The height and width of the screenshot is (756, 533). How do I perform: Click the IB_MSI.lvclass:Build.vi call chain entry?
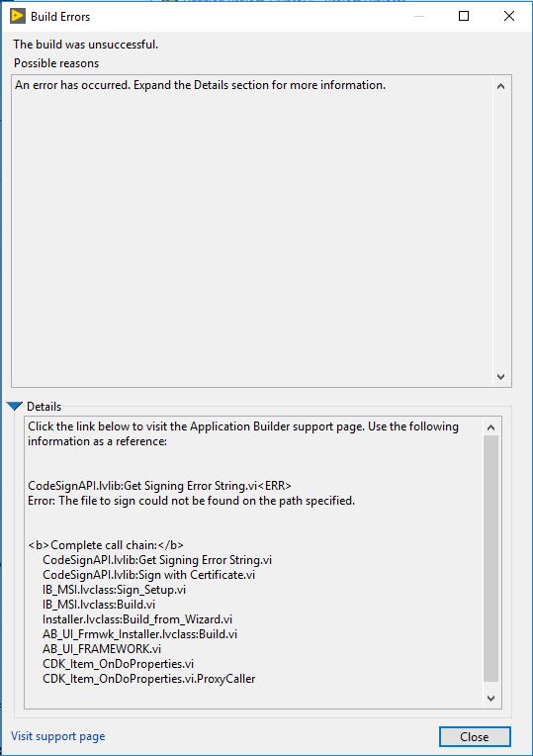coord(99,605)
